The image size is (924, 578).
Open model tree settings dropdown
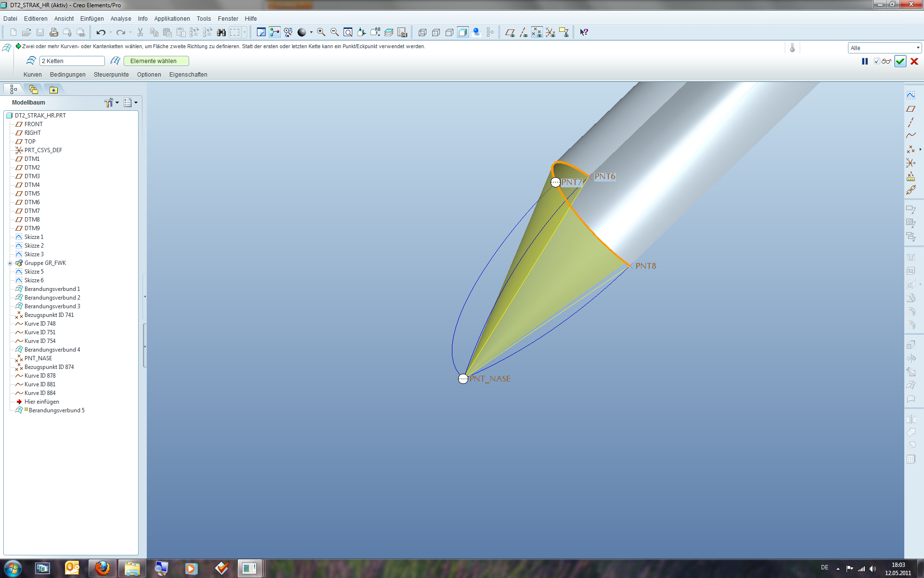coord(112,103)
